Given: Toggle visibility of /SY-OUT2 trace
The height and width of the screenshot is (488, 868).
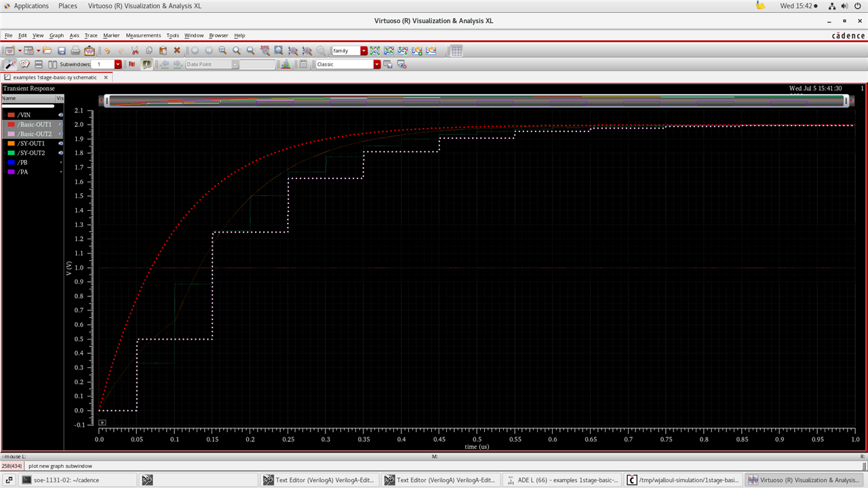Looking at the screenshot, I should click(60, 153).
